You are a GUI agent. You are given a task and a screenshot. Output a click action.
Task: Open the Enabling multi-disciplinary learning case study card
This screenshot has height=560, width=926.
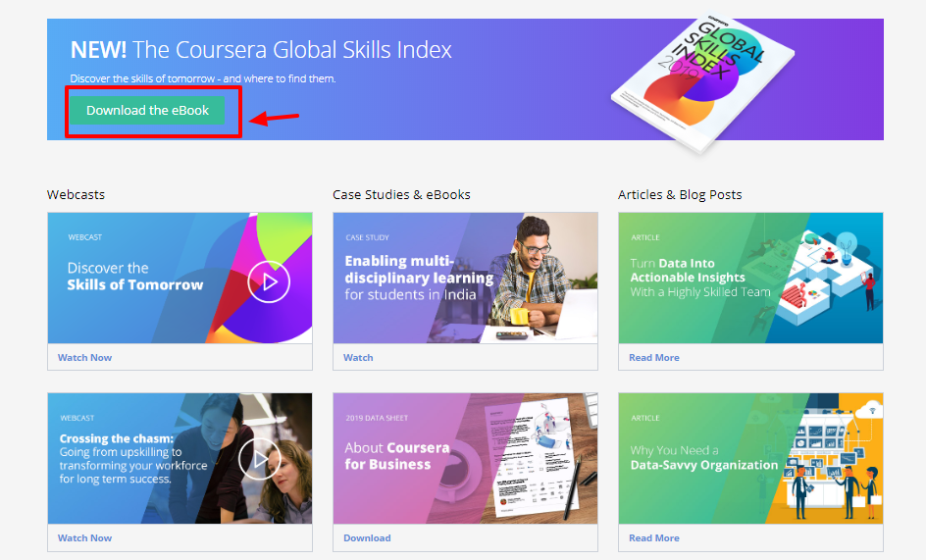click(x=465, y=279)
